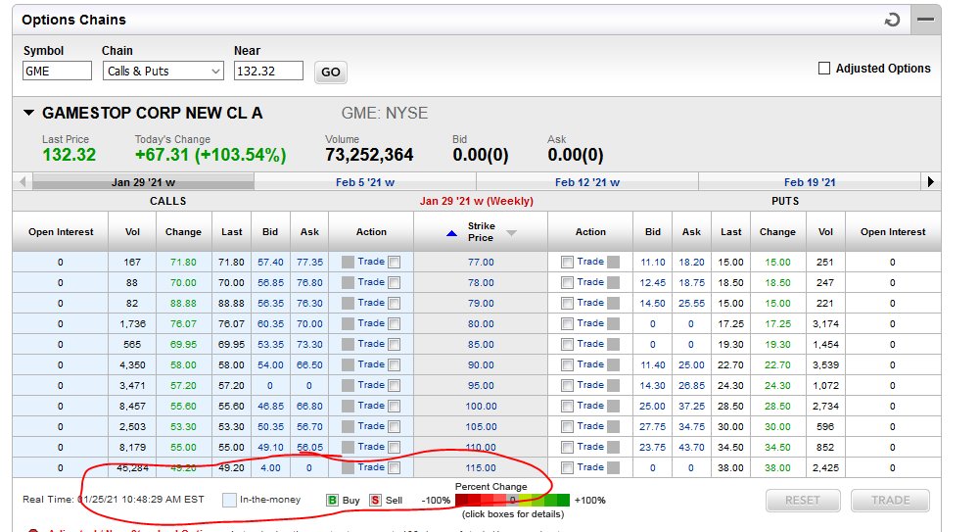Image resolution: width=980 pixels, height=532 pixels.
Task: Click the gray call action box in the 110.00 row
Action: tap(349, 448)
